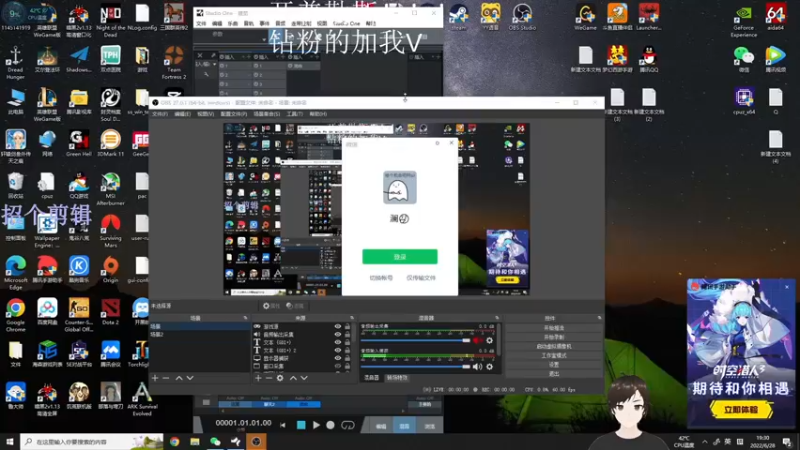800x450 pixels.
Task: Click 启动虚拟摄像机 button
Action: [x=554, y=346]
